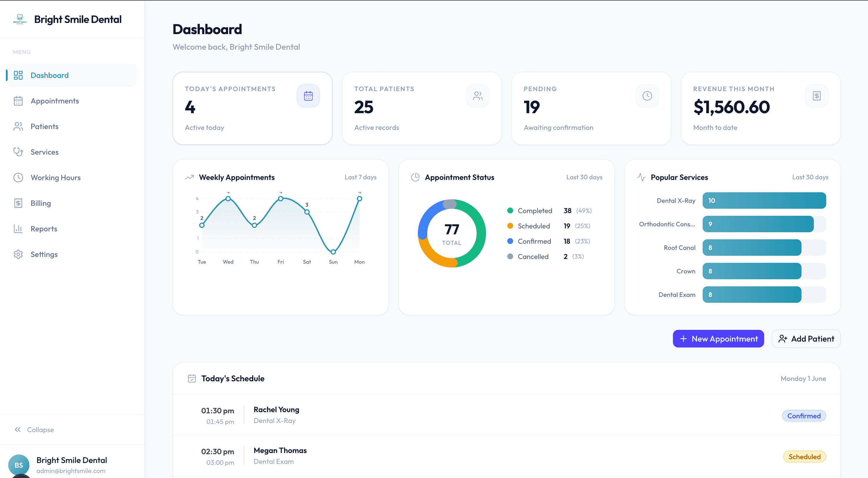Open Megan Thomas's appointment row

pos(506,455)
